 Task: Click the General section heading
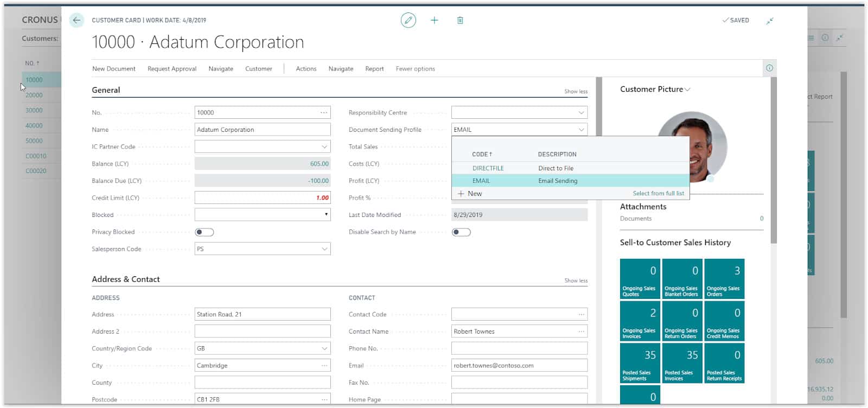point(106,90)
